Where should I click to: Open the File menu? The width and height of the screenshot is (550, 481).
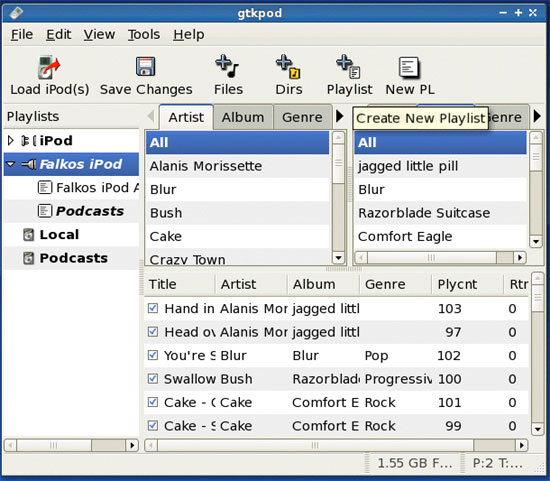(x=22, y=34)
